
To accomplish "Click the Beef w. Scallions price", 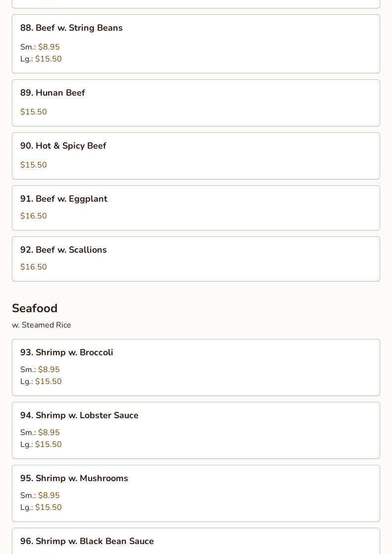I will coord(34,267).
